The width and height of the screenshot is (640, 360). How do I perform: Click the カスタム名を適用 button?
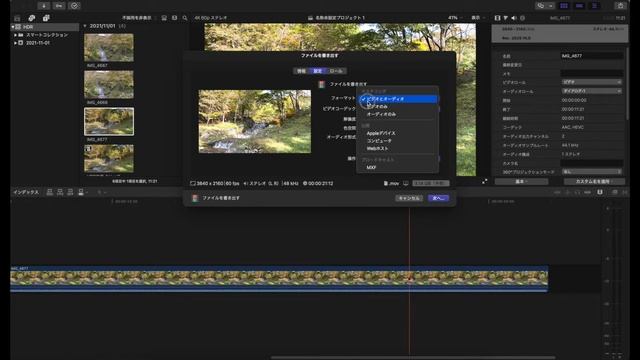click(x=594, y=181)
